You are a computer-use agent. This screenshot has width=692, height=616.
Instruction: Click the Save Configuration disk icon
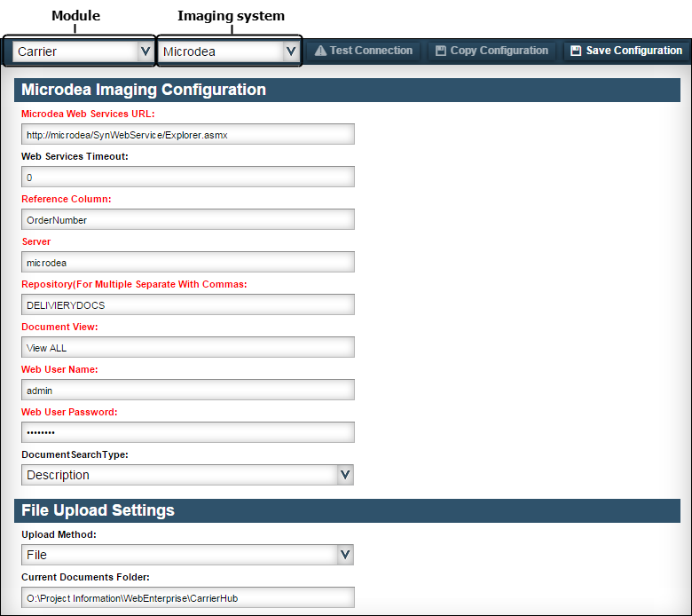click(x=576, y=51)
